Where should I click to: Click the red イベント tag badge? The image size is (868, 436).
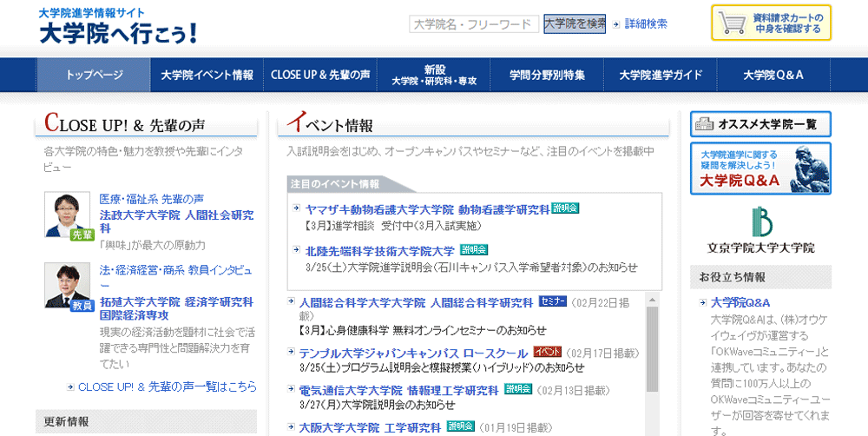tap(548, 352)
